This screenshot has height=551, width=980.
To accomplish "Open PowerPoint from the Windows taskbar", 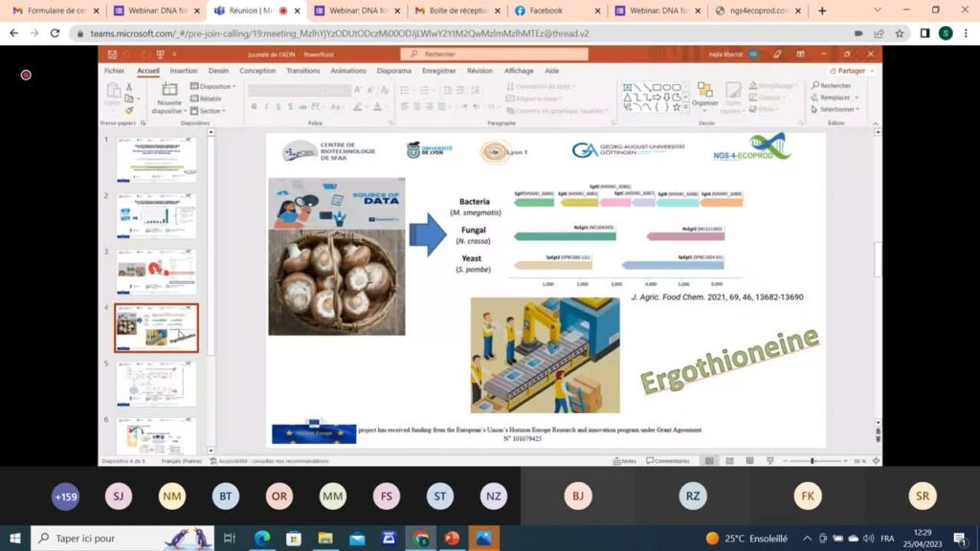I will point(452,539).
